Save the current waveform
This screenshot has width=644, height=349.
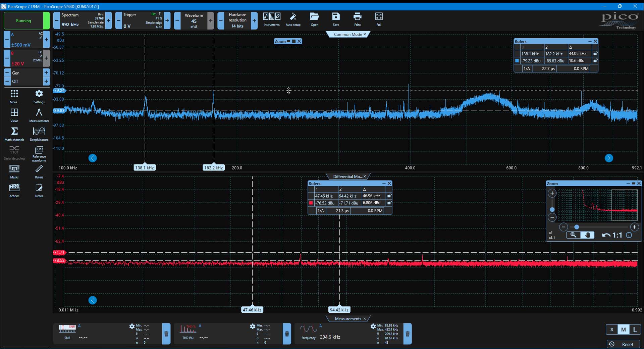coord(336,19)
